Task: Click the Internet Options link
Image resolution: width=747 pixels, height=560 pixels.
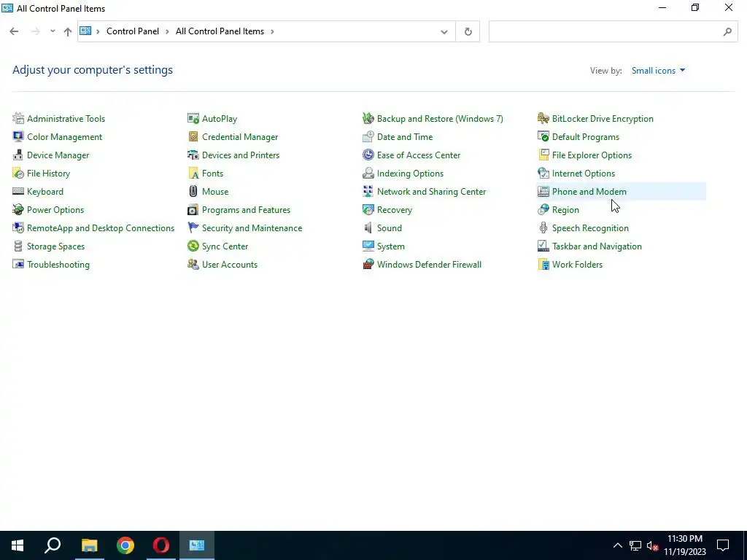Action: click(583, 174)
